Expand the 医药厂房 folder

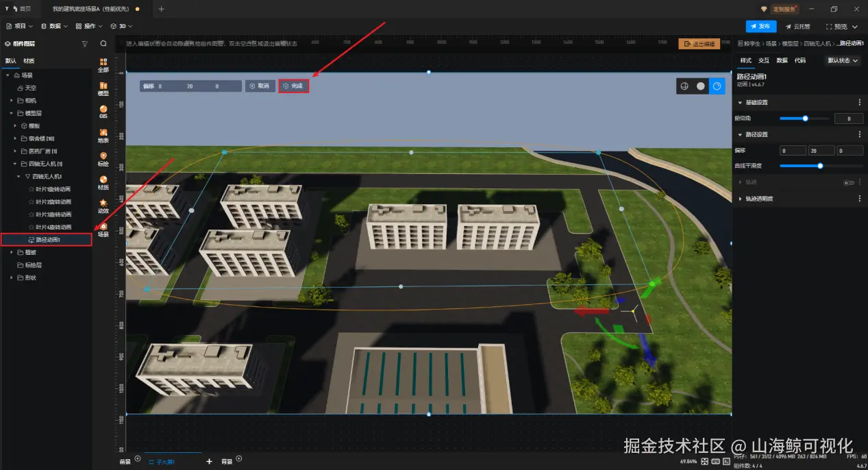click(16, 151)
